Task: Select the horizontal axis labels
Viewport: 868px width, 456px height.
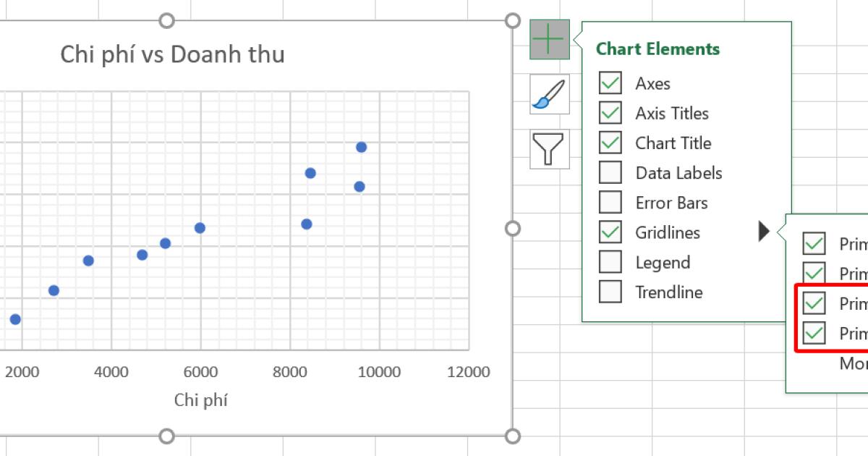Action: (x=203, y=372)
